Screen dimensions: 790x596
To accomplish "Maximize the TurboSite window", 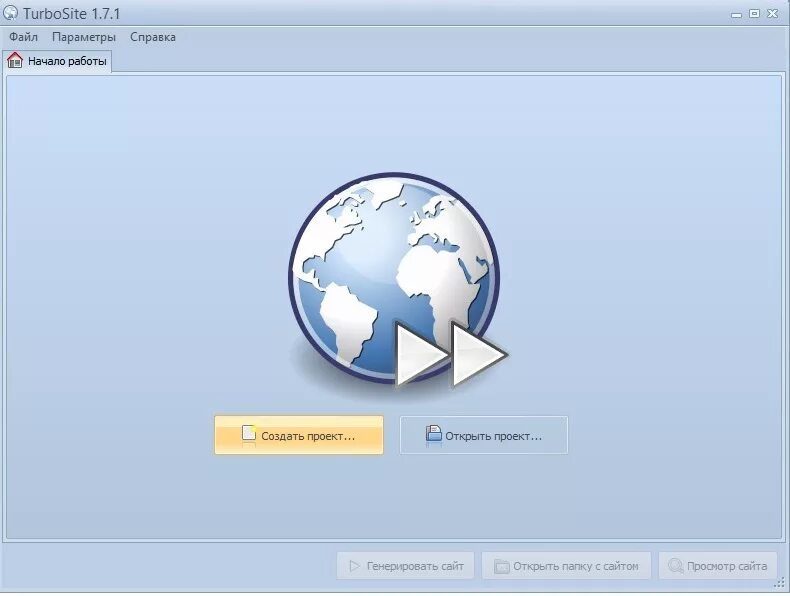I will [754, 14].
